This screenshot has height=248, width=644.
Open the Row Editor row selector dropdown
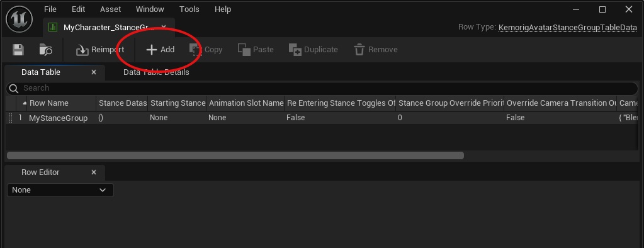coord(60,190)
